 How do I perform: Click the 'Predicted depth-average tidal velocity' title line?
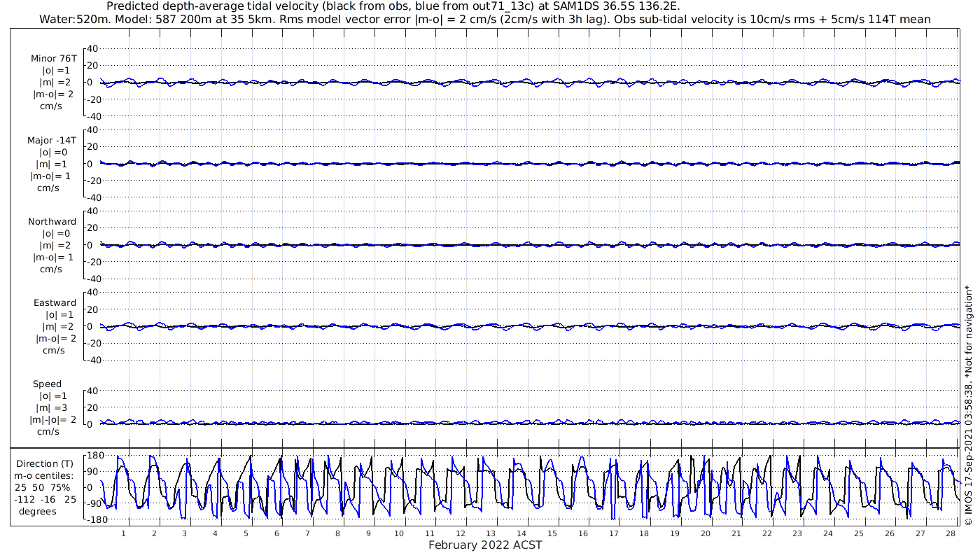pos(393,6)
